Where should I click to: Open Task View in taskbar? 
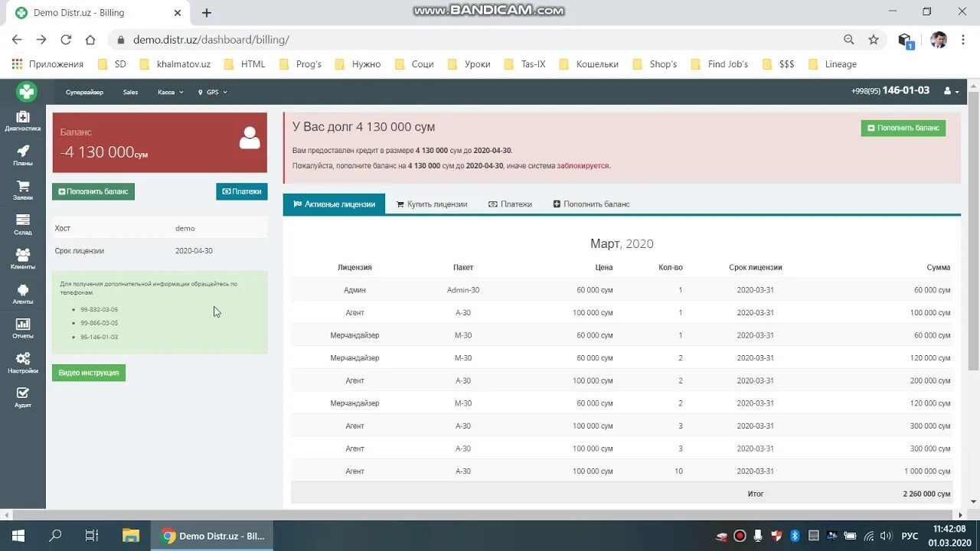[x=92, y=536]
